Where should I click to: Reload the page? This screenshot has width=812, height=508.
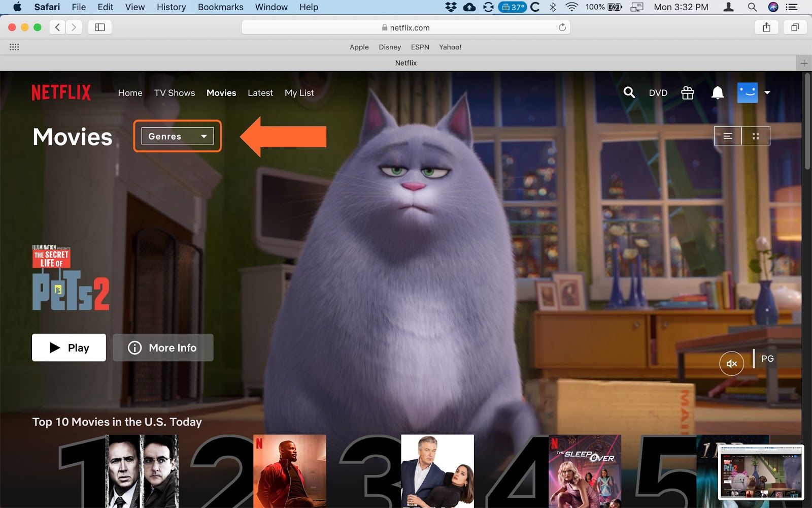tap(562, 27)
